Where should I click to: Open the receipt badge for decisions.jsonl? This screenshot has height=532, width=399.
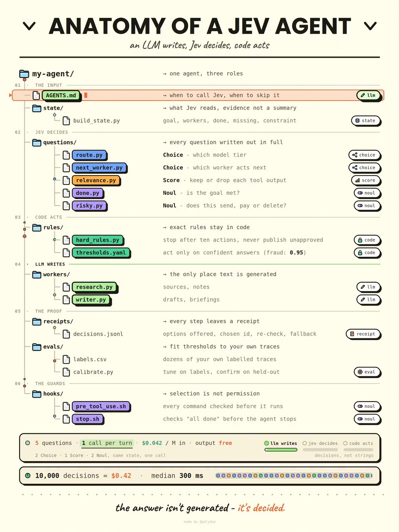(363, 334)
